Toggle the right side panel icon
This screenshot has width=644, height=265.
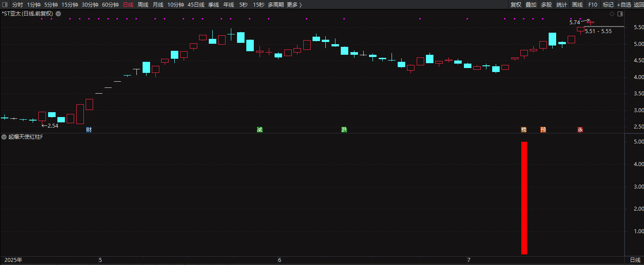click(x=620, y=14)
